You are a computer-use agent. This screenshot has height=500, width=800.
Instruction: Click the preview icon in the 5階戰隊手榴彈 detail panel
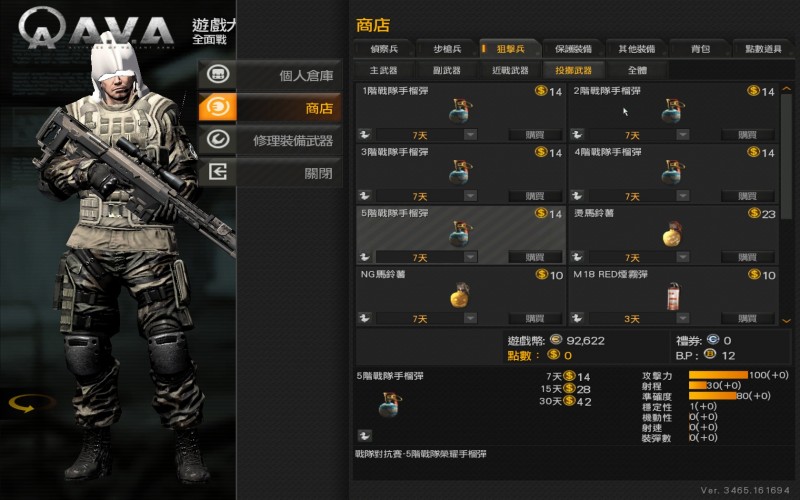coord(364,436)
